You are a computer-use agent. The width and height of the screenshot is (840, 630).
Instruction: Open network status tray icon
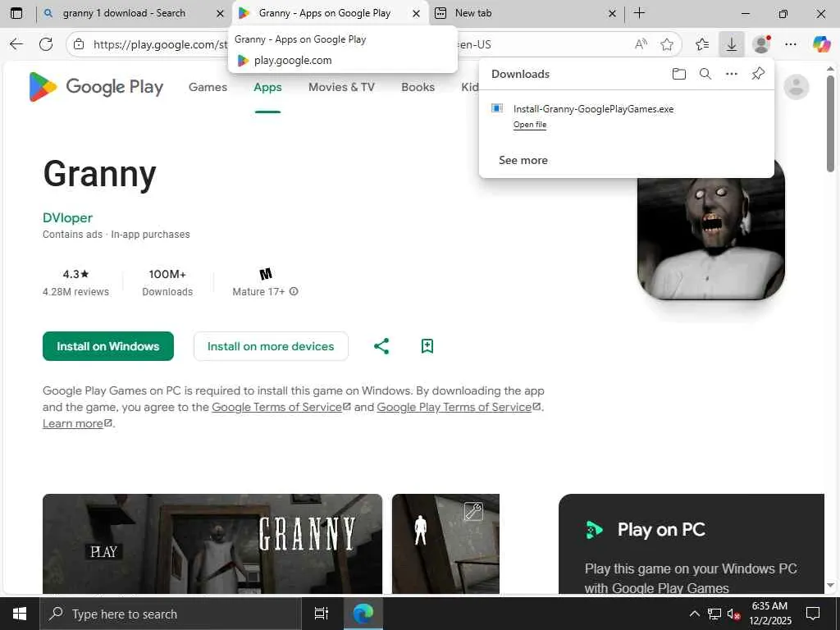tap(714, 614)
